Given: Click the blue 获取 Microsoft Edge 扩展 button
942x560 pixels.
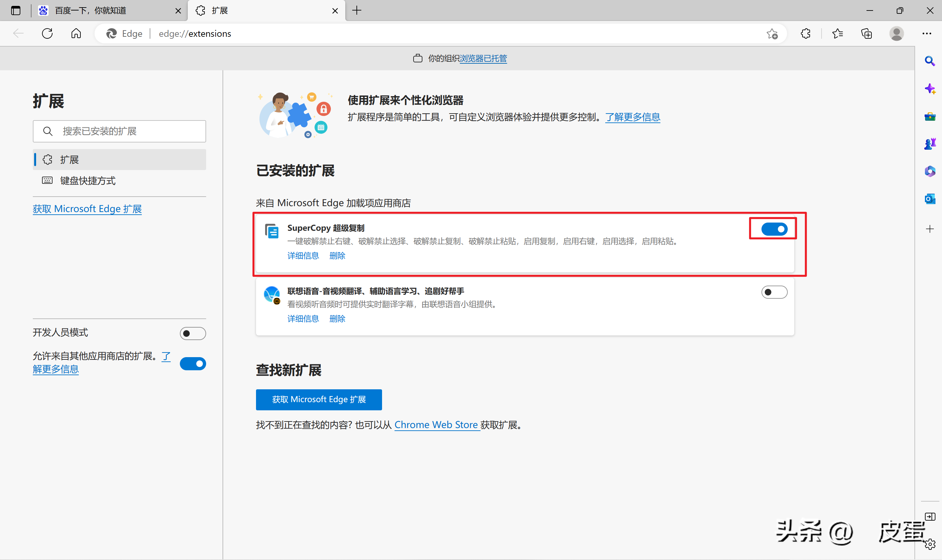Looking at the screenshot, I should point(319,399).
